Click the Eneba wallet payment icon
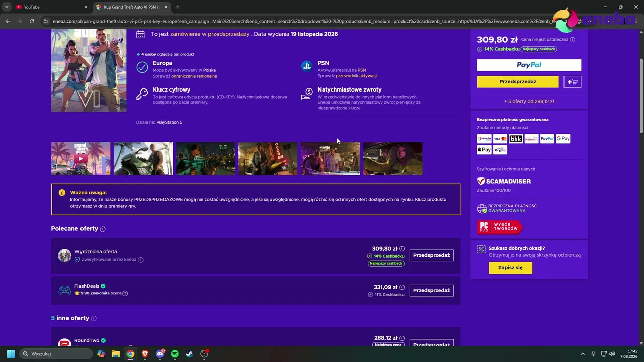The width and height of the screenshot is (644, 362). (484, 139)
